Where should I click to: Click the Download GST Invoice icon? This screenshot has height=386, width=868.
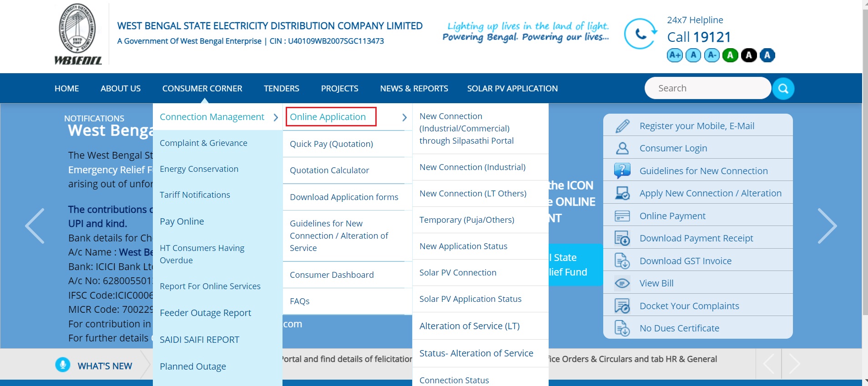pyautogui.click(x=622, y=261)
